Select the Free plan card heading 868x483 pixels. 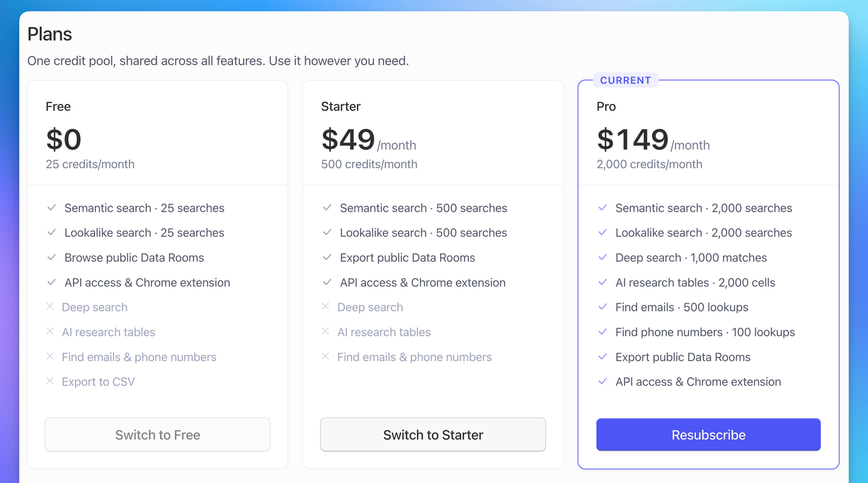pyautogui.click(x=58, y=106)
